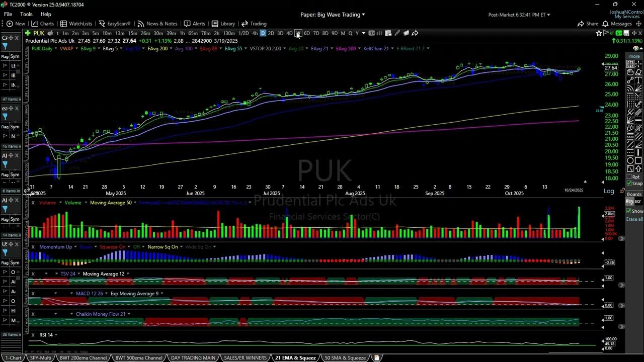This screenshot has width=644, height=362.
Task: Switch to DAY TRADING MAIN tab
Action: click(193, 358)
